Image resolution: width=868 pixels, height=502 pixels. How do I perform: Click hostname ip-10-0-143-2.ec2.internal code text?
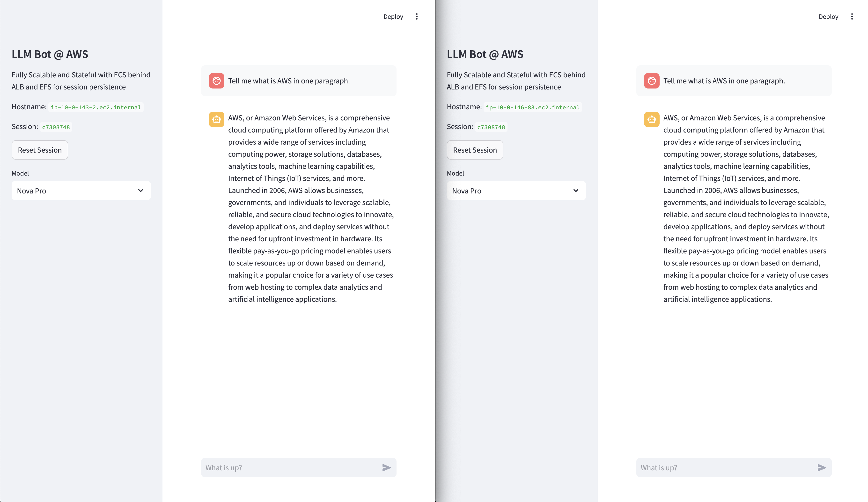(x=96, y=107)
